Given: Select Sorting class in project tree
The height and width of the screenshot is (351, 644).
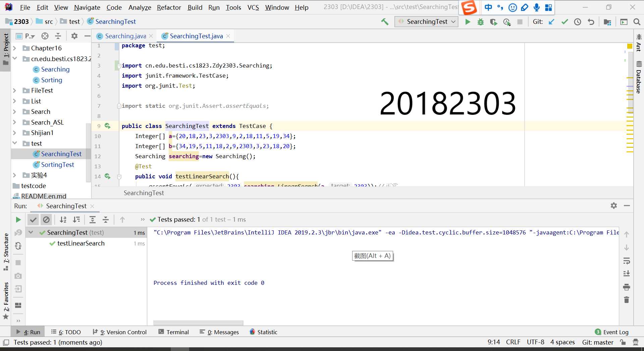Looking at the screenshot, I should [x=51, y=80].
